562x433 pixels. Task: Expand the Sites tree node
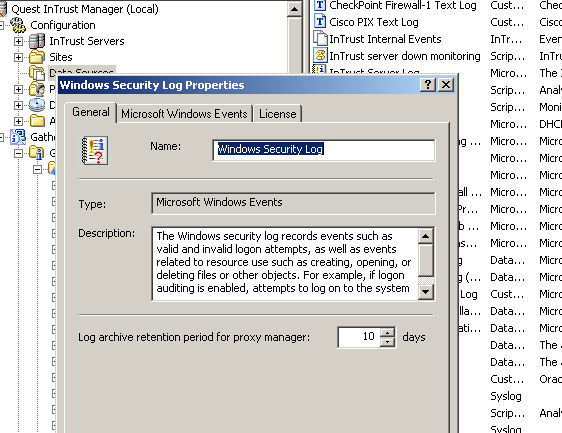pyautogui.click(x=18, y=57)
